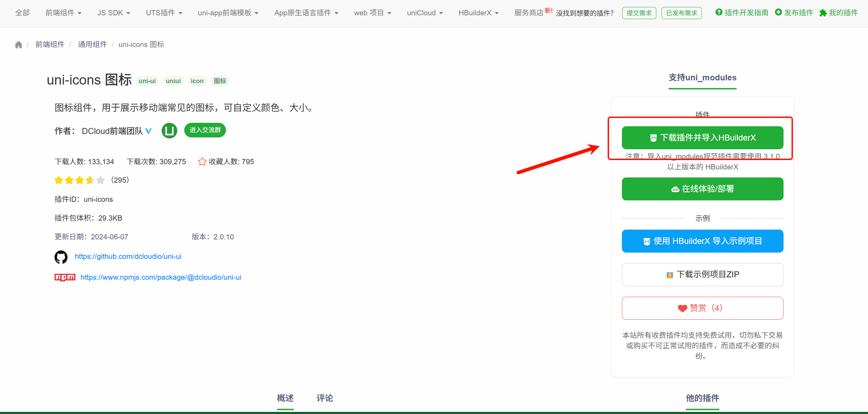Select the 他的插件 tab
Viewport: 868px width, 414px height.
[x=703, y=398]
